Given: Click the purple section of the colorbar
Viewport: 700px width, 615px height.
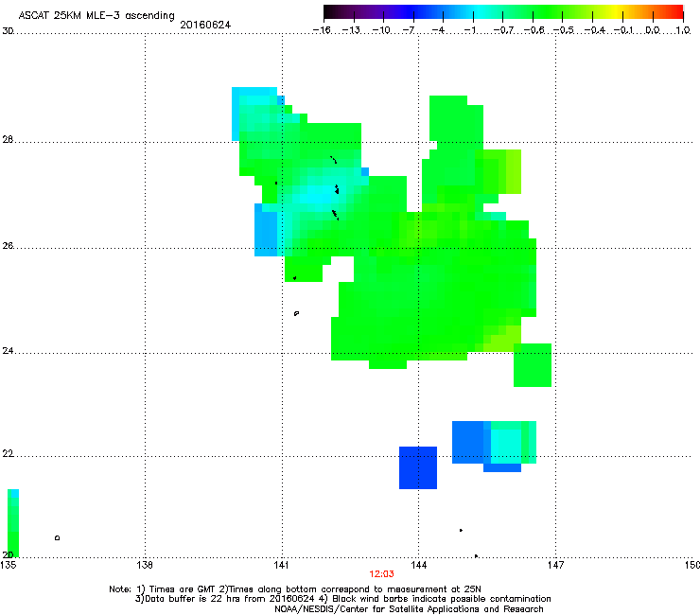Looking at the screenshot, I should (x=375, y=11).
